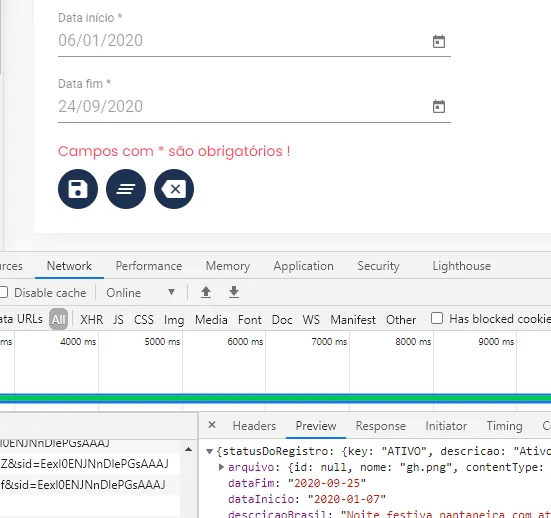Viewport: 551px width, 518px height.
Task: Select the Timing tab
Action: pyautogui.click(x=505, y=426)
